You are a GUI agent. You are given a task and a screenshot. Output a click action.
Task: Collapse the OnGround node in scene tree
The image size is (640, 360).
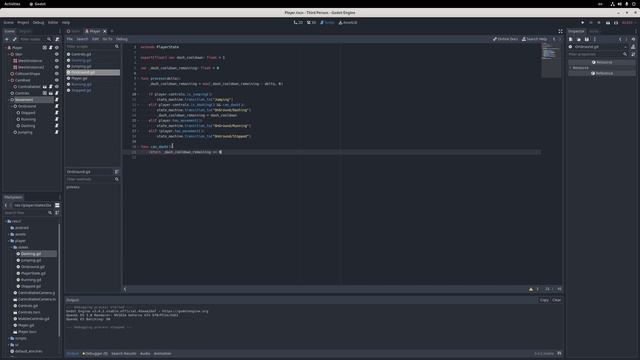click(12, 106)
